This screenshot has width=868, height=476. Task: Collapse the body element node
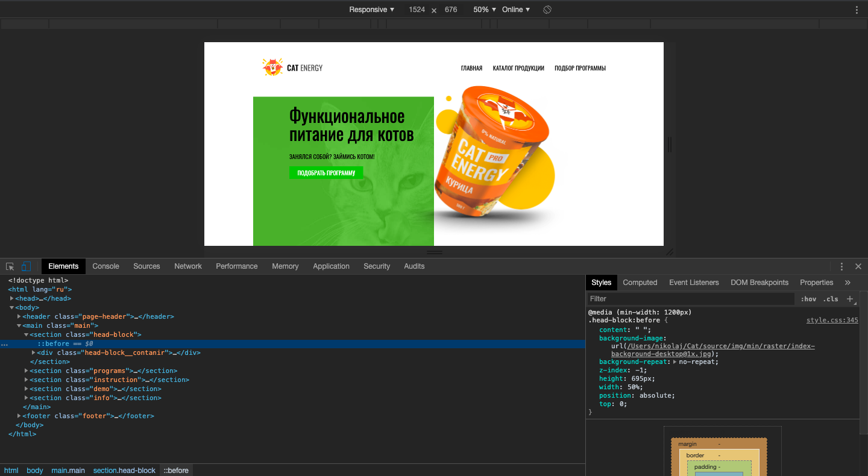click(12, 307)
